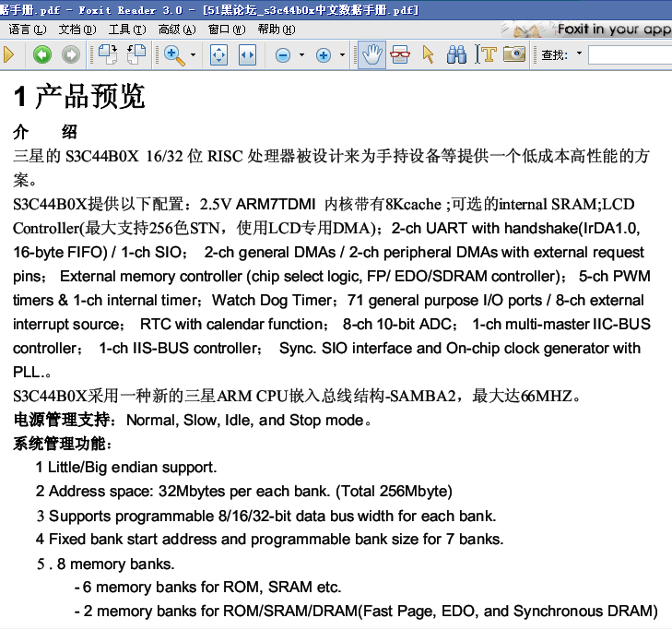The image size is (672, 630).
Task: Select the snapshot camera tool
Action: pyautogui.click(x=514, y=54)
